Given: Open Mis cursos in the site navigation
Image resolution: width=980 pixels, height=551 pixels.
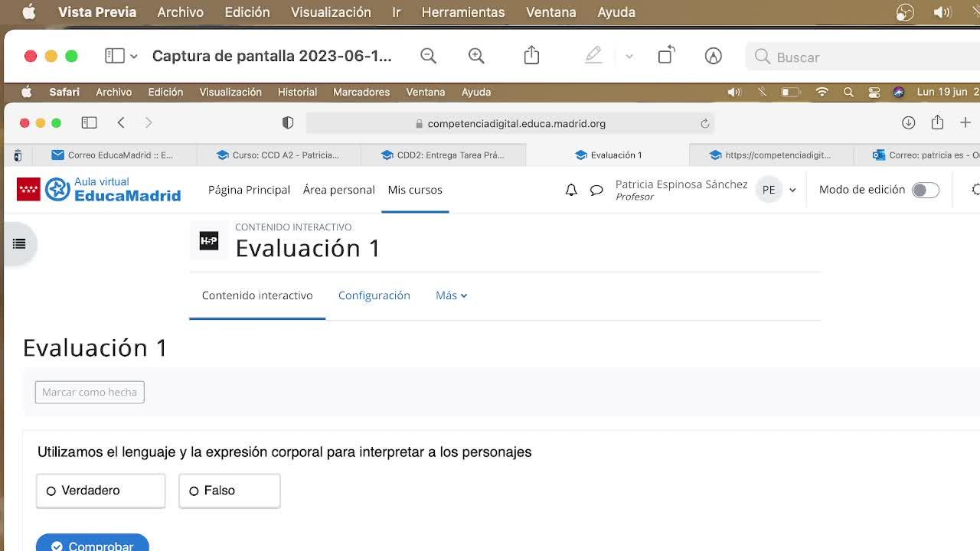Looking at the screenshot, I should point(415,190).
